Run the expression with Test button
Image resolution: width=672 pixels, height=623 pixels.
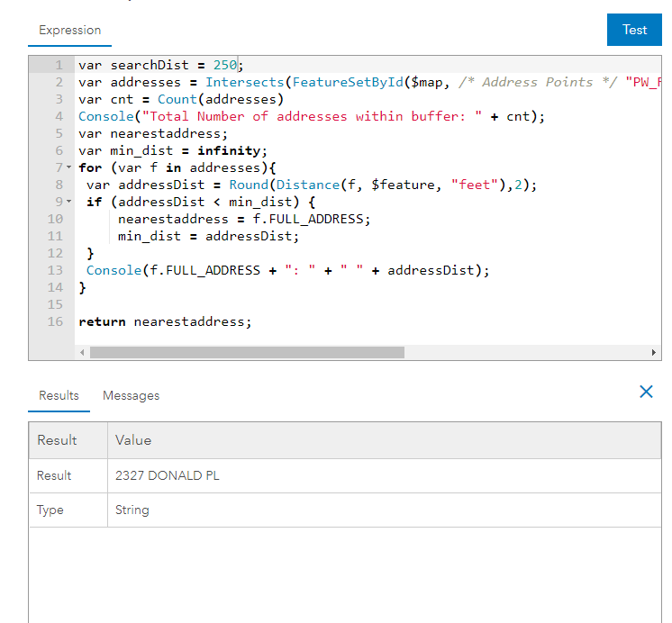(x=634, y=30)
